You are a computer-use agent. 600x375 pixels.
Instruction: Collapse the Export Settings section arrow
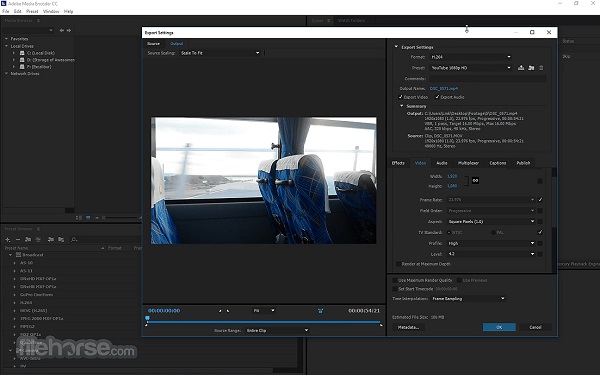coord(396,47)
